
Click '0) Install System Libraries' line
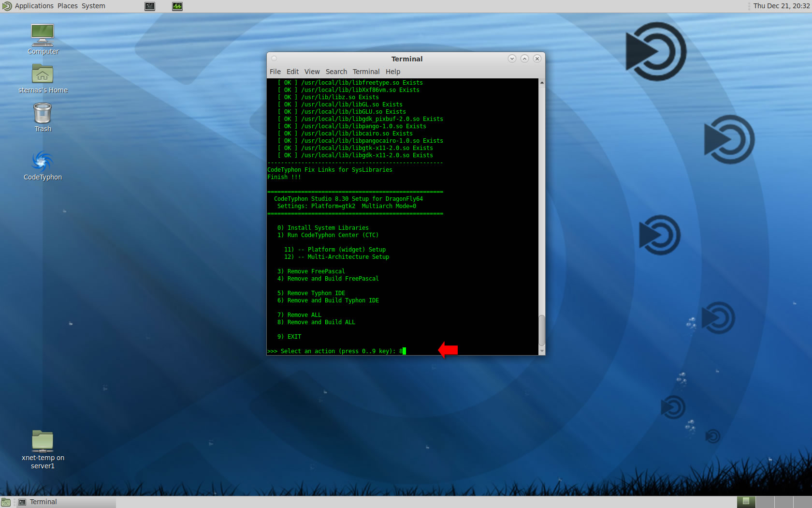pyautogui.click(x=323, y=228)
